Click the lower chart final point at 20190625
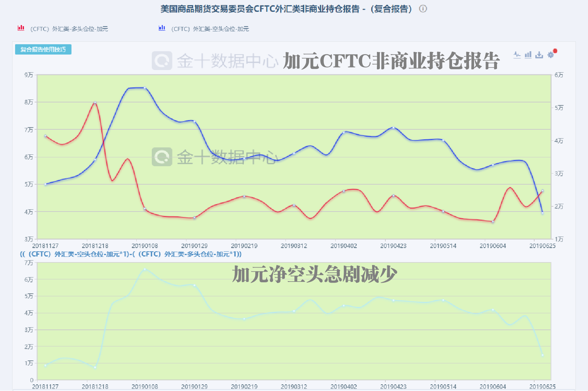The image size is (588, 391). coord(542,355)
